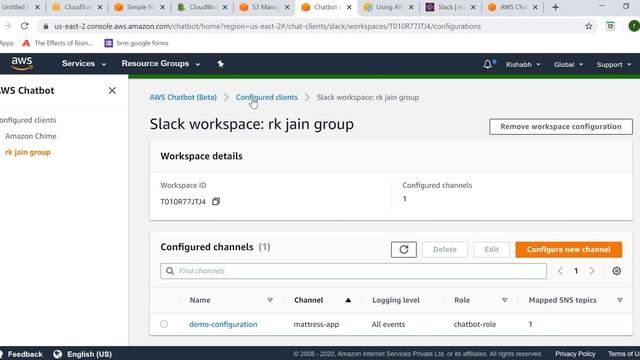Image resolution: width=640 pixels, height=360 pixels.
Task: Open the demo-configuration link
Action: (223, 324)
